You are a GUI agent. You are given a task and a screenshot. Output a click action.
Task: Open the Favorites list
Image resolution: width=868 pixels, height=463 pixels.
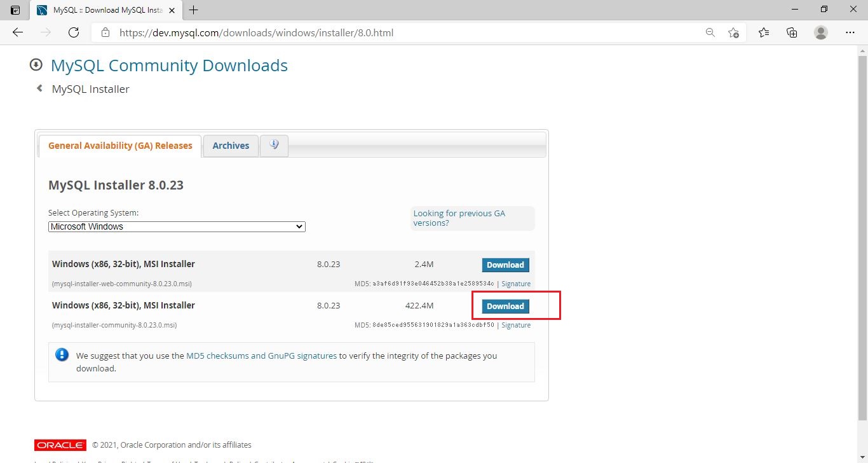coord(764,32)
